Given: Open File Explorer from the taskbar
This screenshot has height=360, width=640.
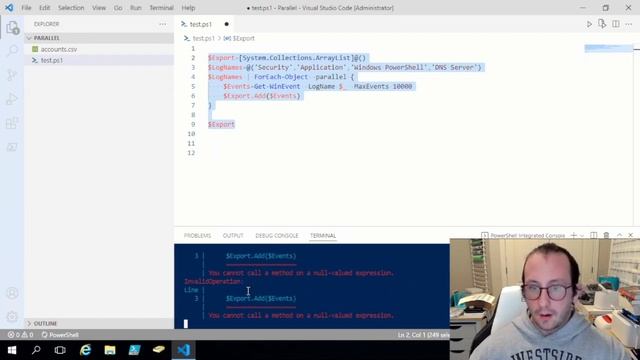Looking at the screenshot, I should click(x=109, y=350).
